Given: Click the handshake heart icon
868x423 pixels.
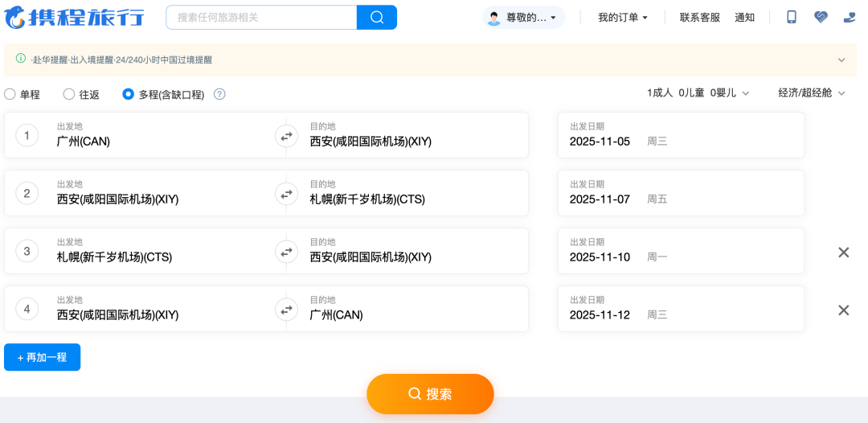Looking at the screenshot, I should coord(821,17).
